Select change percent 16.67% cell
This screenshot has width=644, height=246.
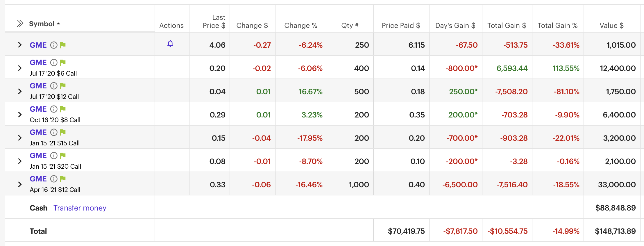(311, 92)
